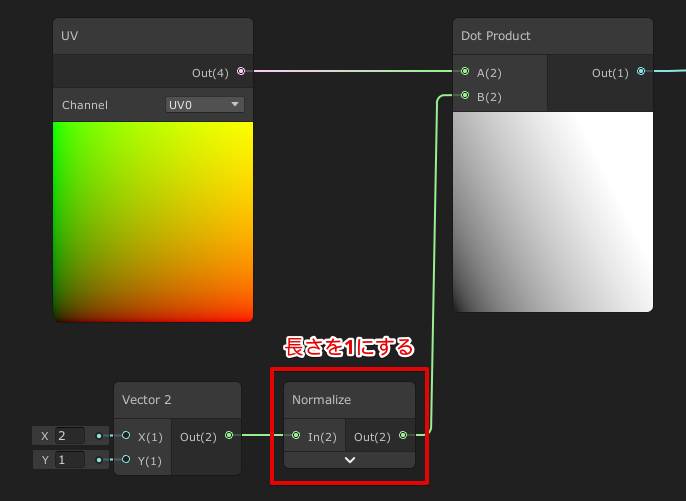
Task: Click Dot Product A(2) input port
Action: click(x=465, y=71)
